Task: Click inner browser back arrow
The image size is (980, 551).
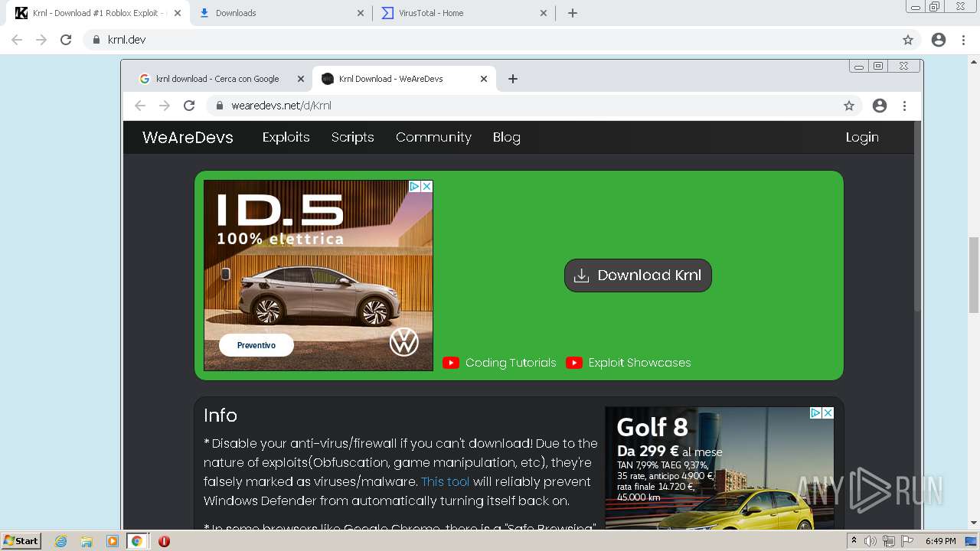Action: tap(140, 106)
